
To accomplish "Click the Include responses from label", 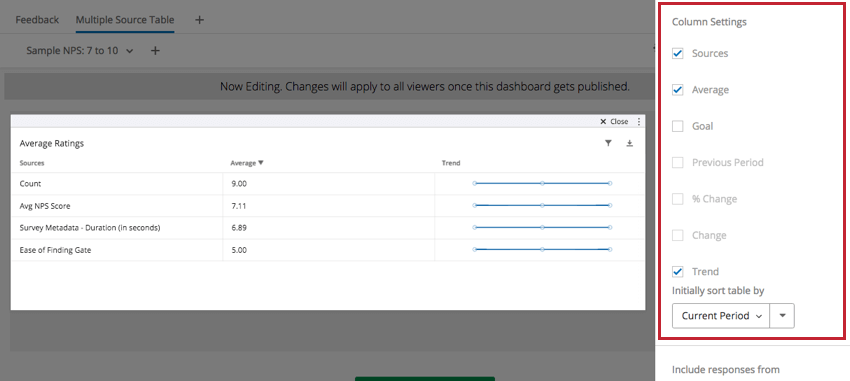I will pos(726,370).
